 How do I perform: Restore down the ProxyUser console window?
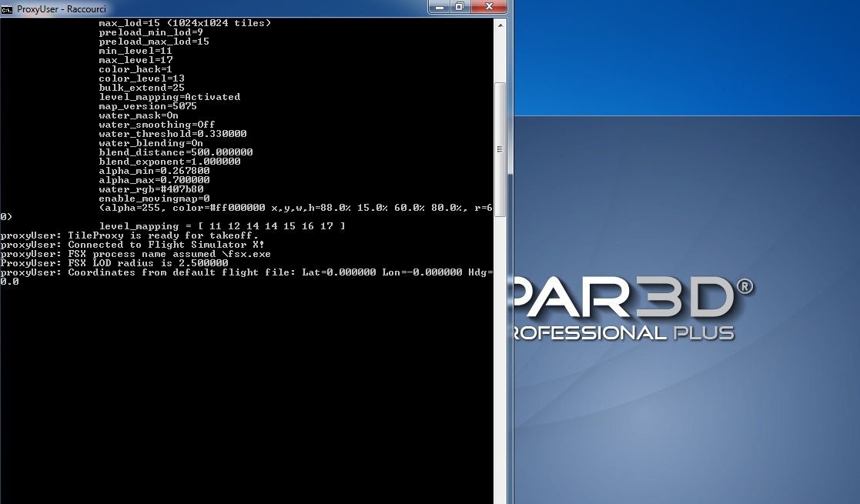[x=460, y=7]
